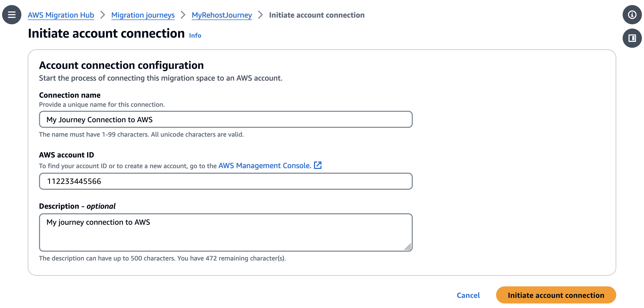Navigate to AWS Migration Hub breadcrumb

pos(61,15)
